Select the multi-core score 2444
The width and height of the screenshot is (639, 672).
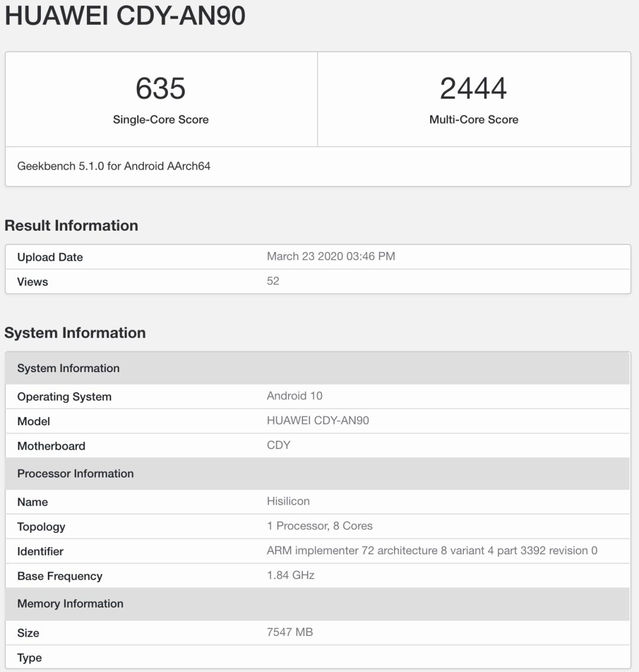pyautogui.click(x=473, y=89)
